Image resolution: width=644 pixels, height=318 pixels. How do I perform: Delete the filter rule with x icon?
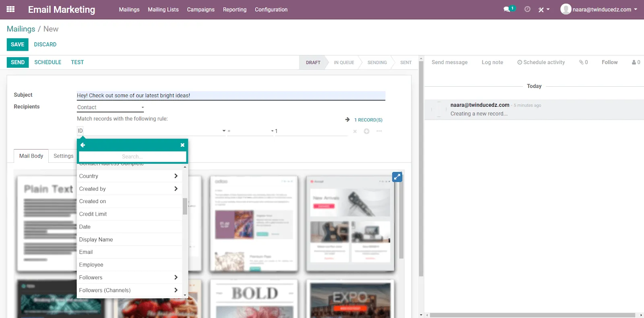coord(355,131)
